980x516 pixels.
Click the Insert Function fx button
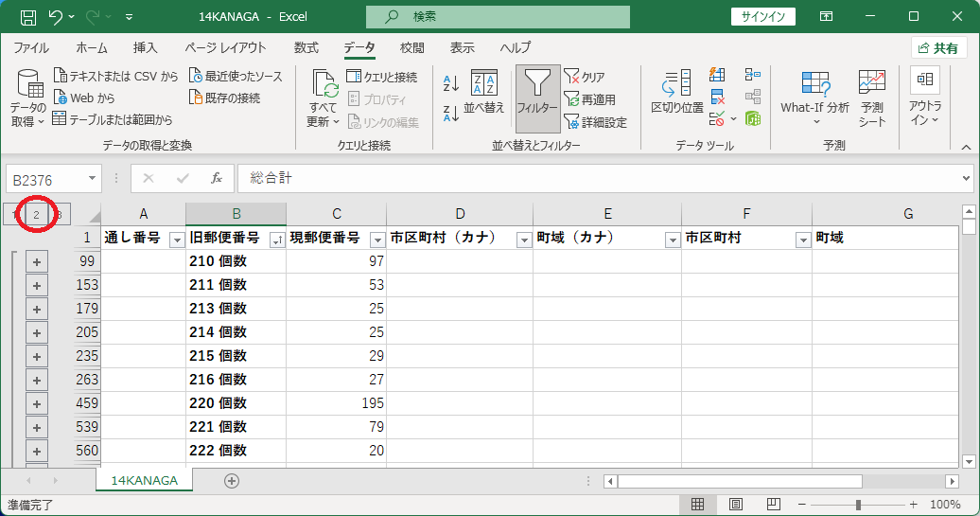pos(217,179)
